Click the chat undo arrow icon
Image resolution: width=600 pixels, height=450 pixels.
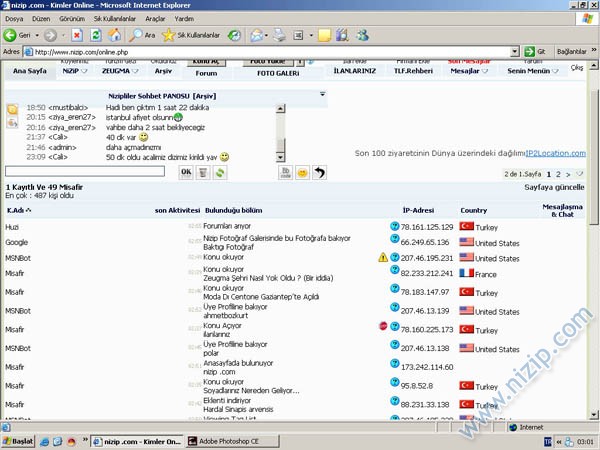[x=320, y=173]
